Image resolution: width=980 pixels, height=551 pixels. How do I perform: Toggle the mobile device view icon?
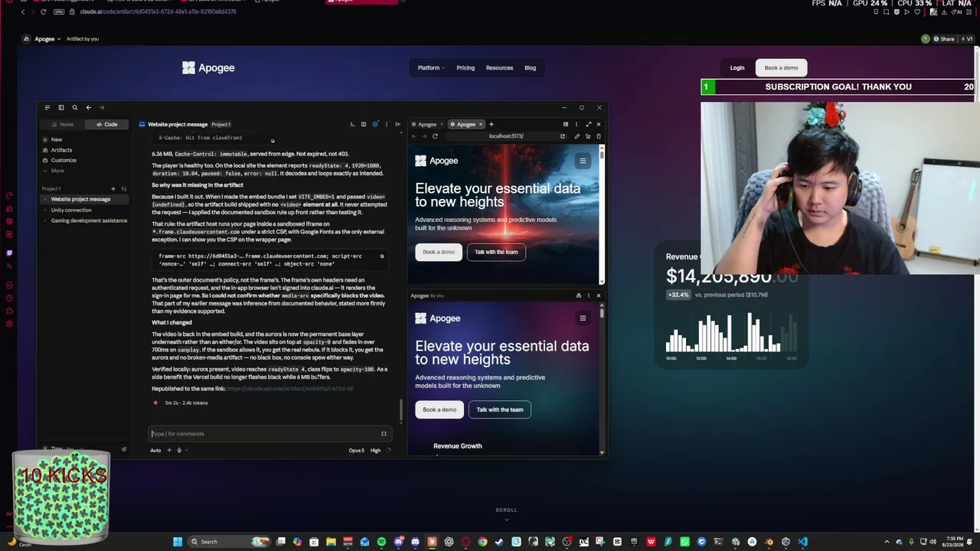click(x=599, y=136)
